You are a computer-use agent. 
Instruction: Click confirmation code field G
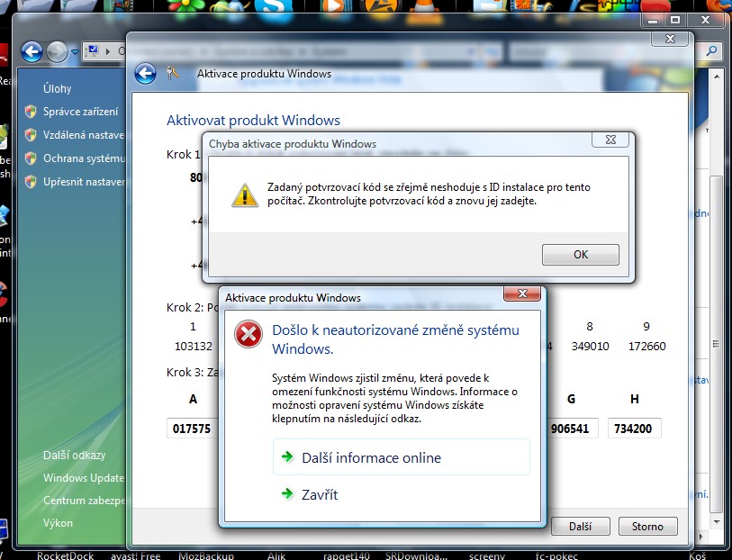(572, 429)
